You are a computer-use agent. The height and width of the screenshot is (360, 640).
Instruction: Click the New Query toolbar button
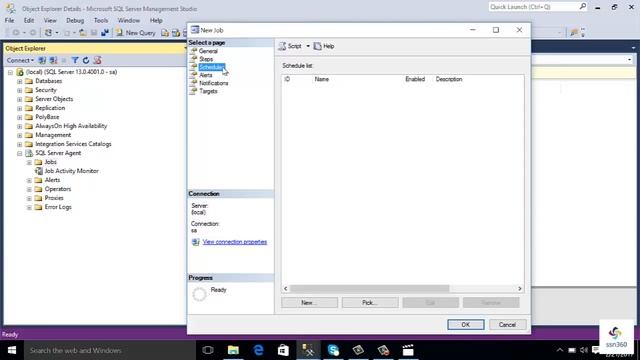[136, 33]
